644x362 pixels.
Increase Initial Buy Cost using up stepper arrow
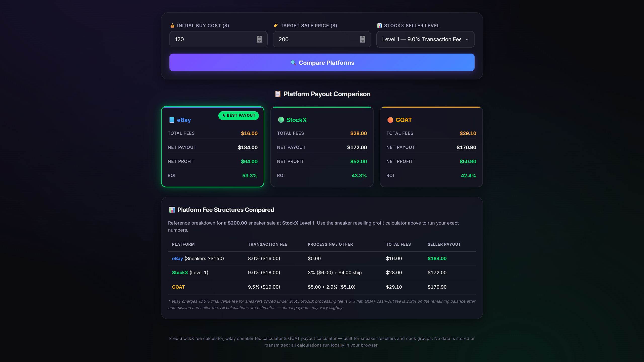[x=259, y=37]
